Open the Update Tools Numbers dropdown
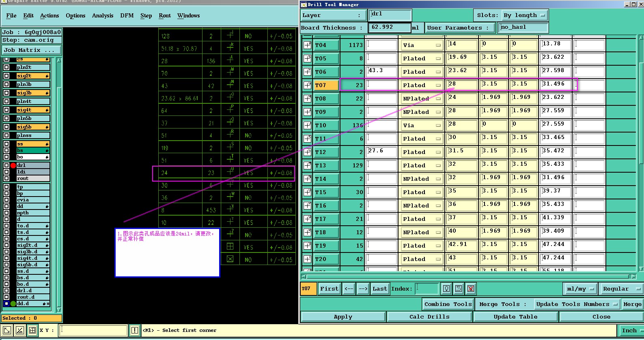The height and width of the screenshot is (340, 644). coord(577,304)
